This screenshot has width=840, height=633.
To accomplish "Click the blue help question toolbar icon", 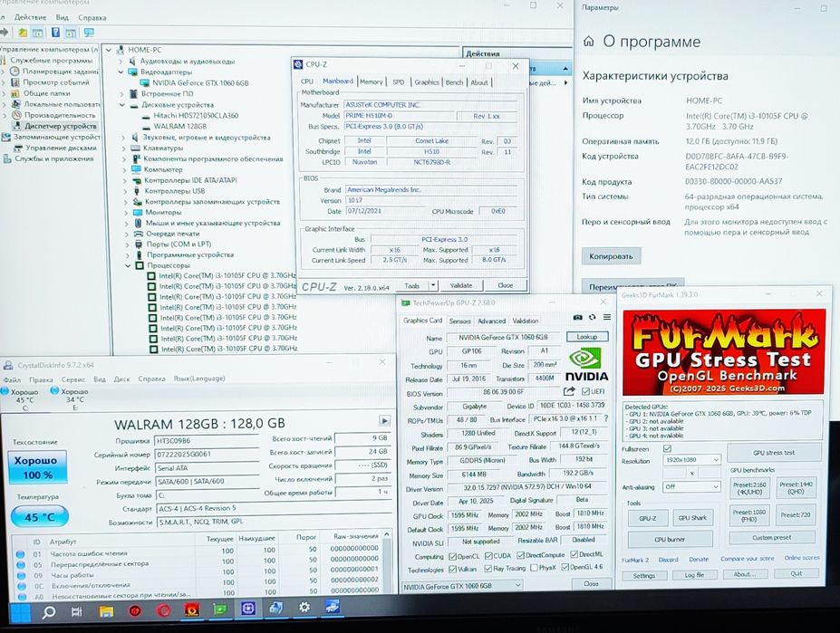I will 55,33.
